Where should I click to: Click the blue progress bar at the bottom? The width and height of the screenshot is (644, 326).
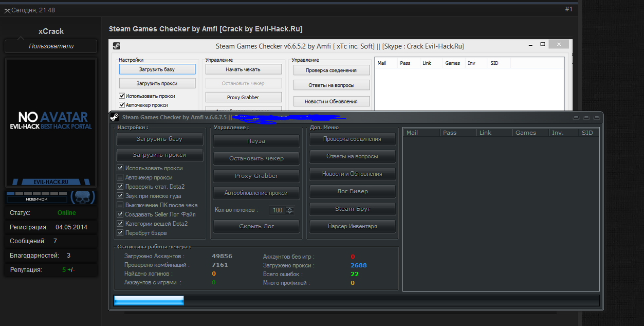(x=149, y=300)
